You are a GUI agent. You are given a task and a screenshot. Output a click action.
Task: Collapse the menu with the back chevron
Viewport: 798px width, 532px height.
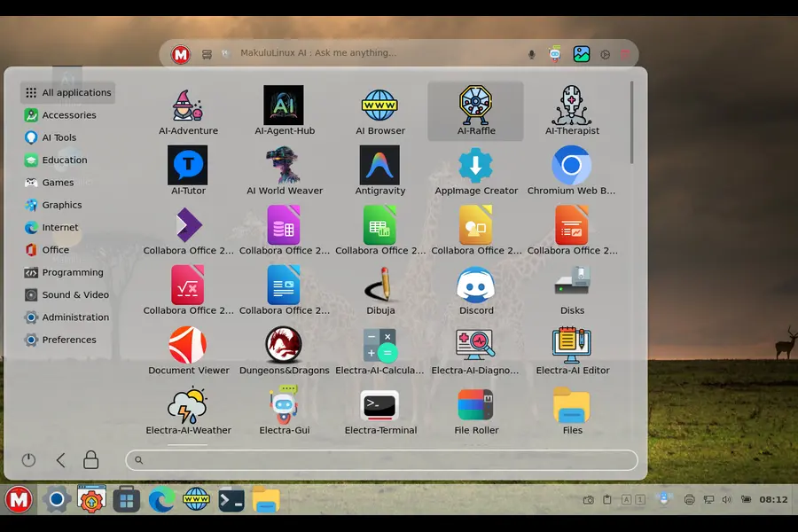(59, 459)
